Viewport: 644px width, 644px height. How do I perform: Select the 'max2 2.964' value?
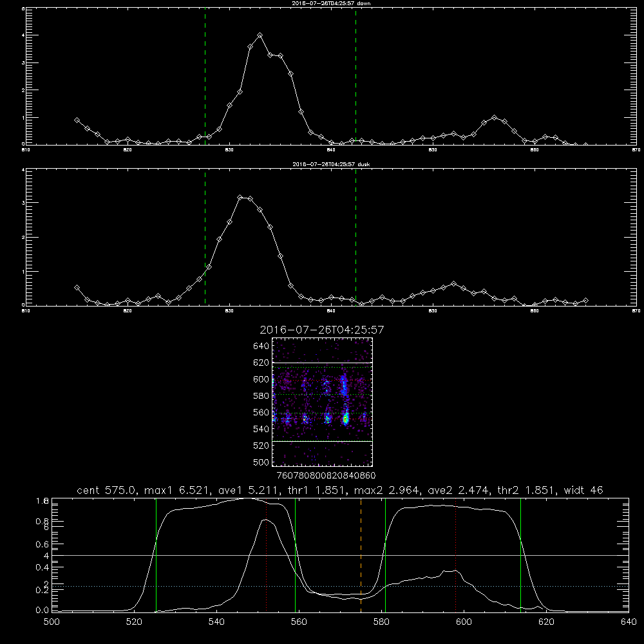(x=387, y=490)
